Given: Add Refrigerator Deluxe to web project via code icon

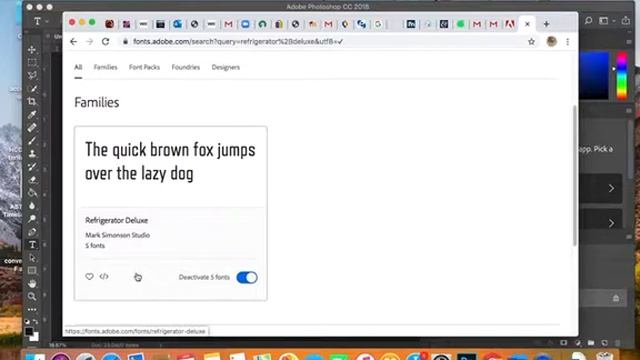Looking at the screenshot, I should [x=104, y=277].
